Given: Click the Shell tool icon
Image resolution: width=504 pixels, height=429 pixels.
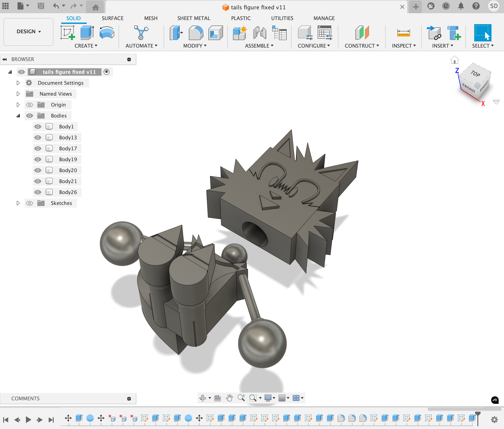Looking at the screenshot, I should [x=215, y=33].
